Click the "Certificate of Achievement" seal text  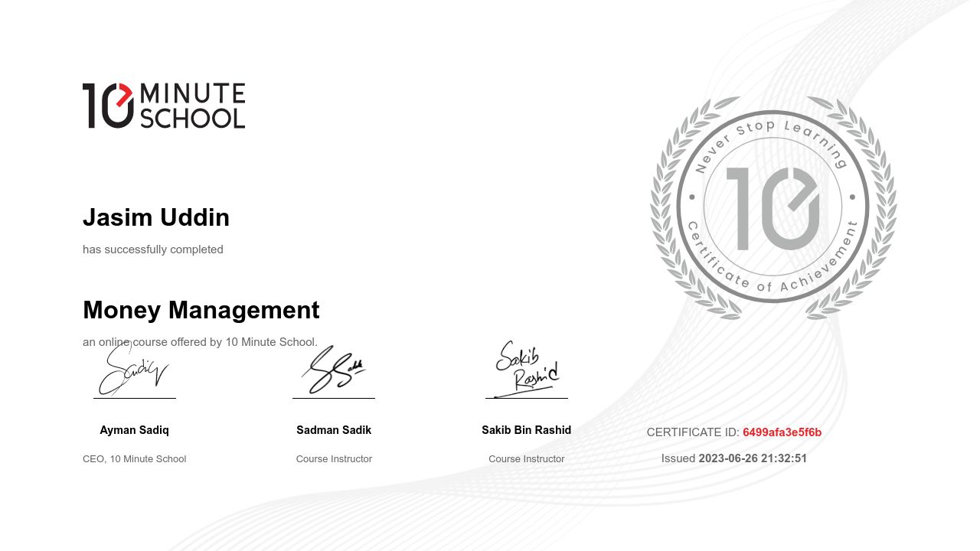click(x=772, y=277)
